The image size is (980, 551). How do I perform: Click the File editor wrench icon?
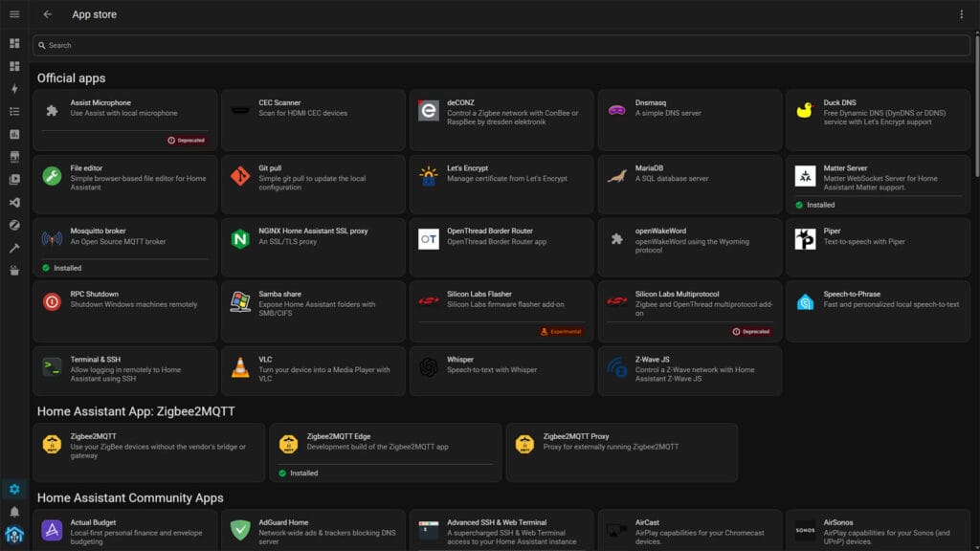click(52, 176)
